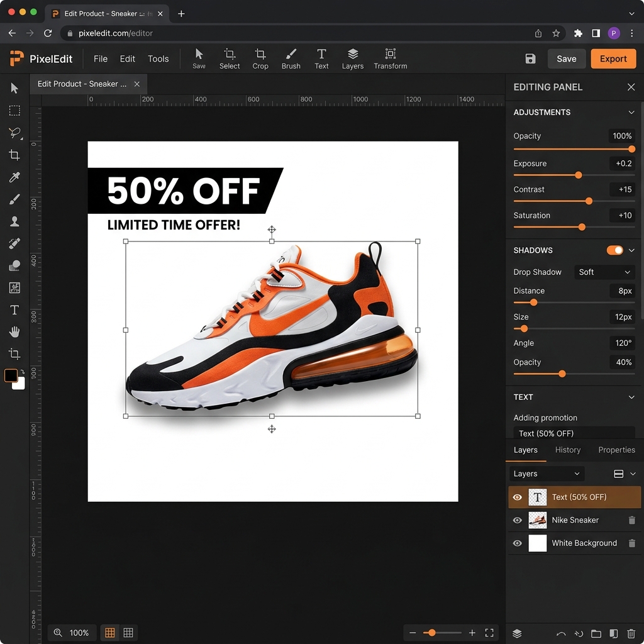Image resolution: width=644 pixels, height=644 pixels.
Task: Reload the browser page
Action: tap(48, 33)
